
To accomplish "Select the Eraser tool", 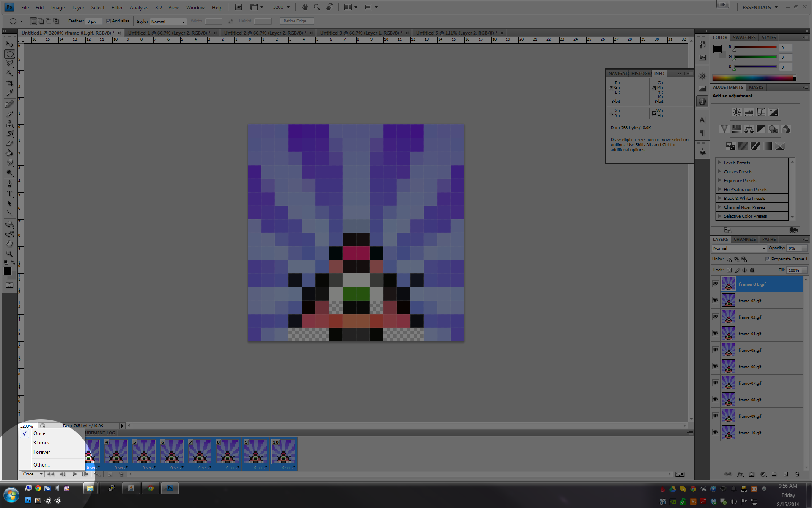I will pyautogui.click(x=10, y=144).
